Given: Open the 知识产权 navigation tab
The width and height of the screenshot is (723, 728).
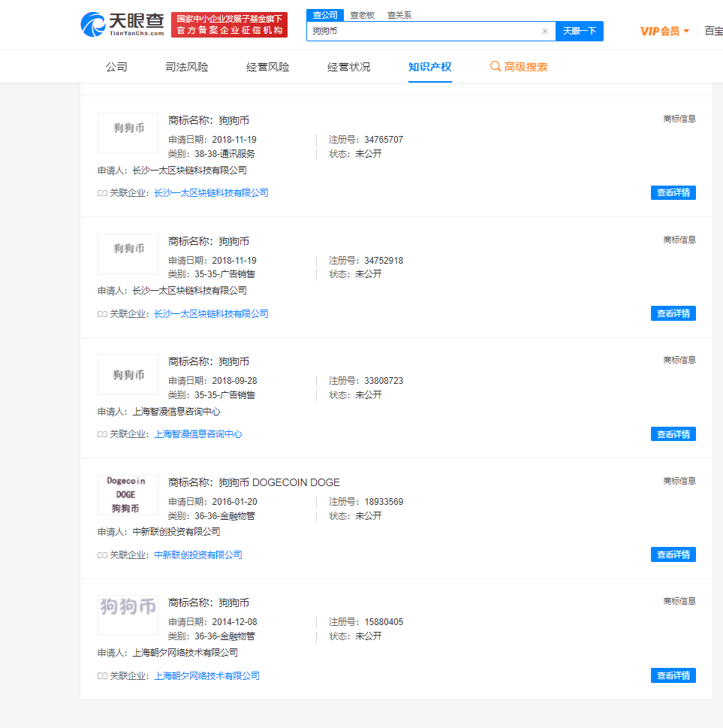Looking at the screenshot, I should click(x=429, y=67).
